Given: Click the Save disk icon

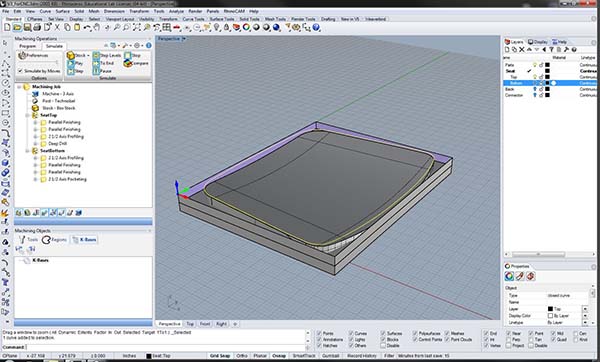Looking at the screenshot, I should pyautogui.click(x=27, y=28).
